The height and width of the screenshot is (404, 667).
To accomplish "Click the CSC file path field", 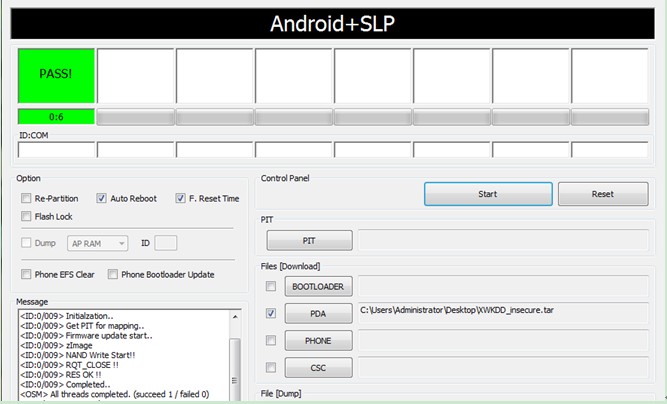I will [504, 367].
